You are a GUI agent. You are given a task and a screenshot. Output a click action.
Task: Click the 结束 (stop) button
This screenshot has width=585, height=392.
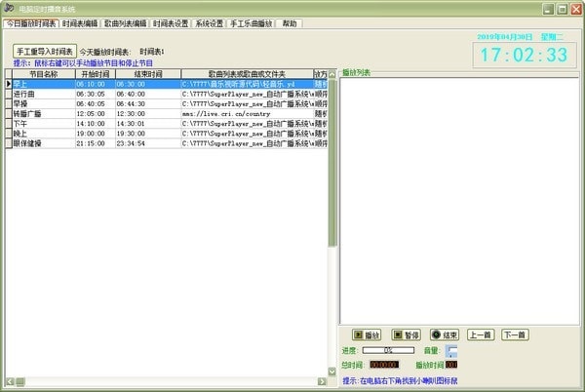pos(445,334)
